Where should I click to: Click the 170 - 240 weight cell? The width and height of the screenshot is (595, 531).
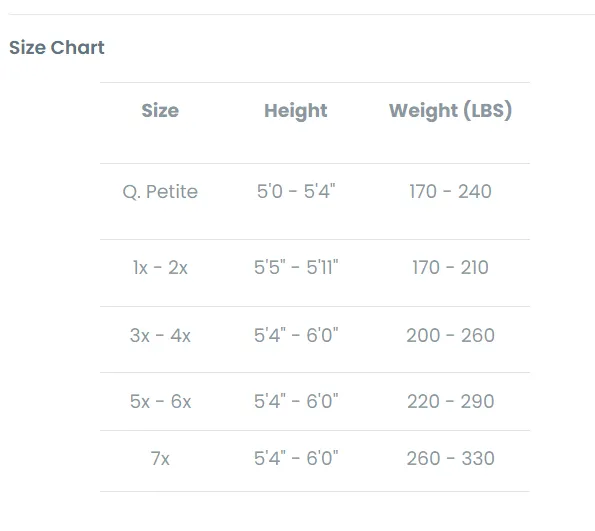[450, 191]
